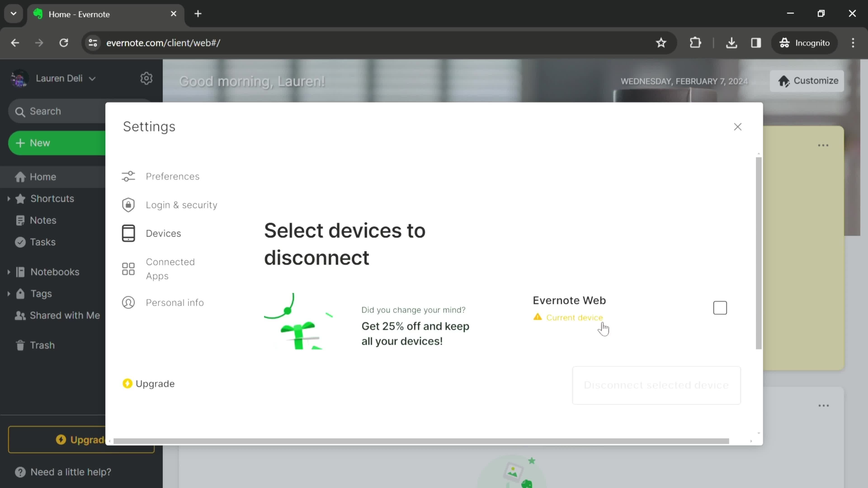
Task: Select the Devices menu item
Action: click(164, 233)
